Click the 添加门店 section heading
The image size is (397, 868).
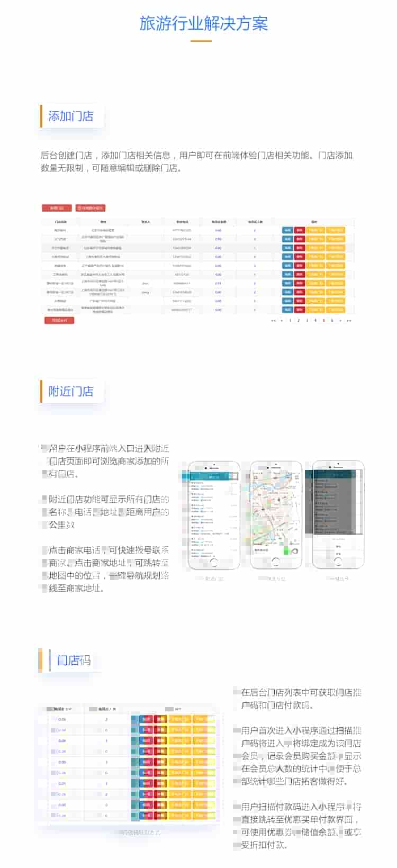pyautogui.click(x=71, y=116)
